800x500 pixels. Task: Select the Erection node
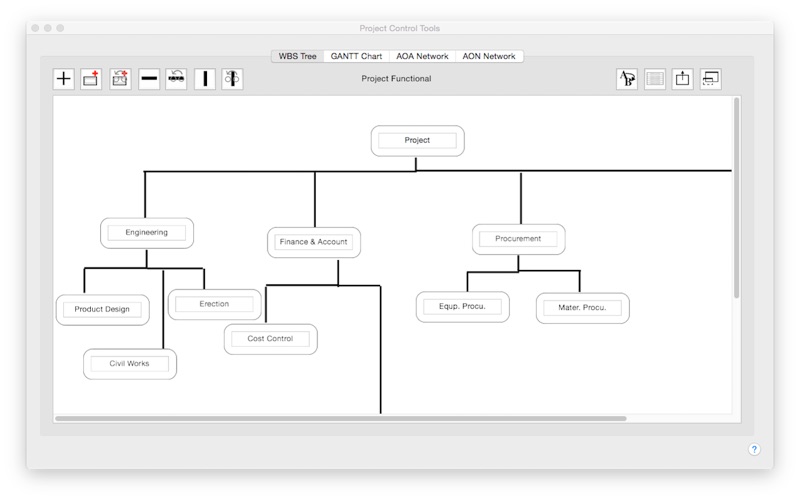214,304
